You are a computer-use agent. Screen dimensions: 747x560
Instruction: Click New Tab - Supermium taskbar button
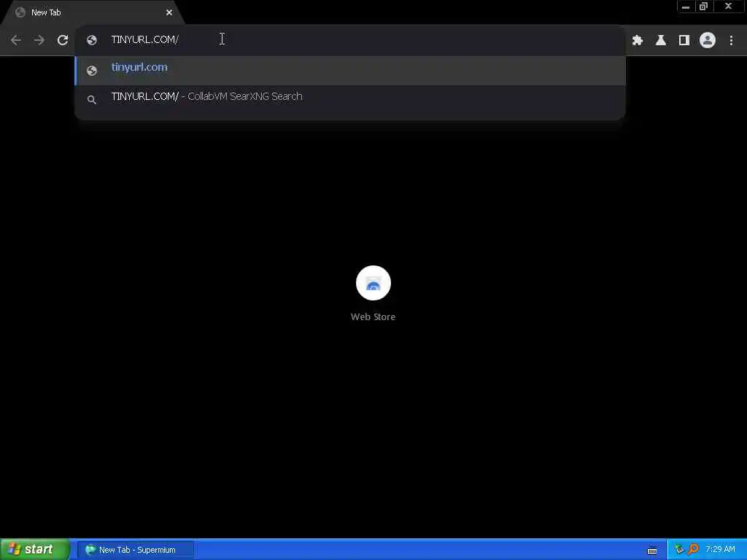136,550
